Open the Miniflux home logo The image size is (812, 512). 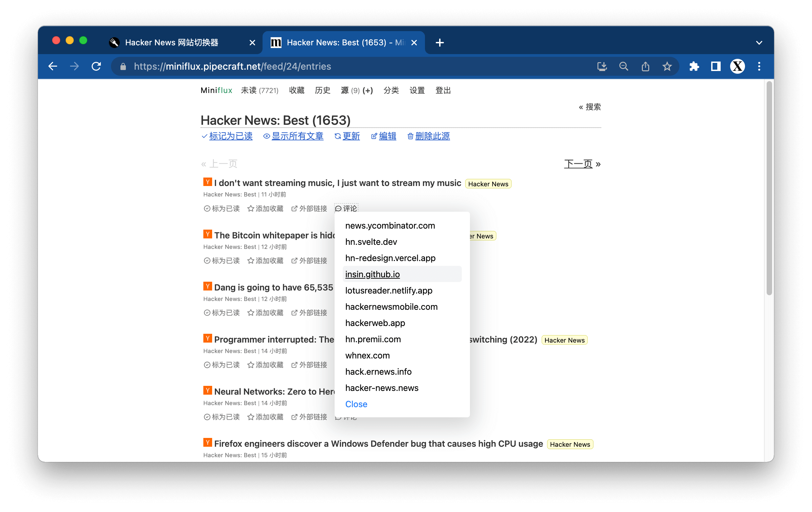click(x=216, y=90)
